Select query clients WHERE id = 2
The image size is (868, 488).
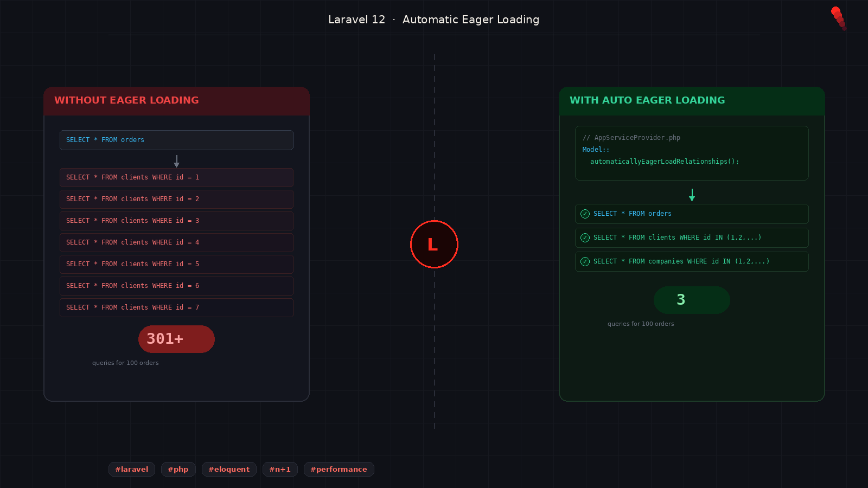coord(176,199)
